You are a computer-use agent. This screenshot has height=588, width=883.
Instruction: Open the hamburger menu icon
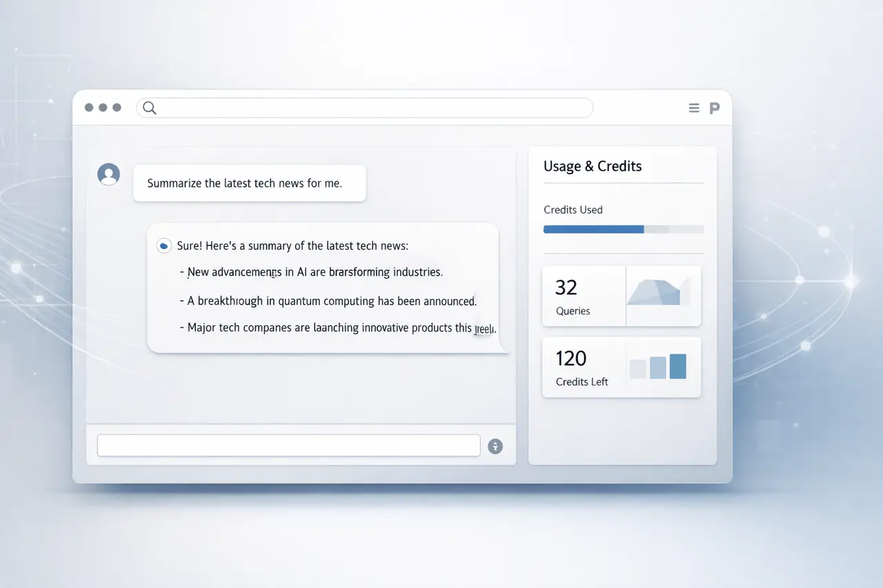(x=693, y=108)
